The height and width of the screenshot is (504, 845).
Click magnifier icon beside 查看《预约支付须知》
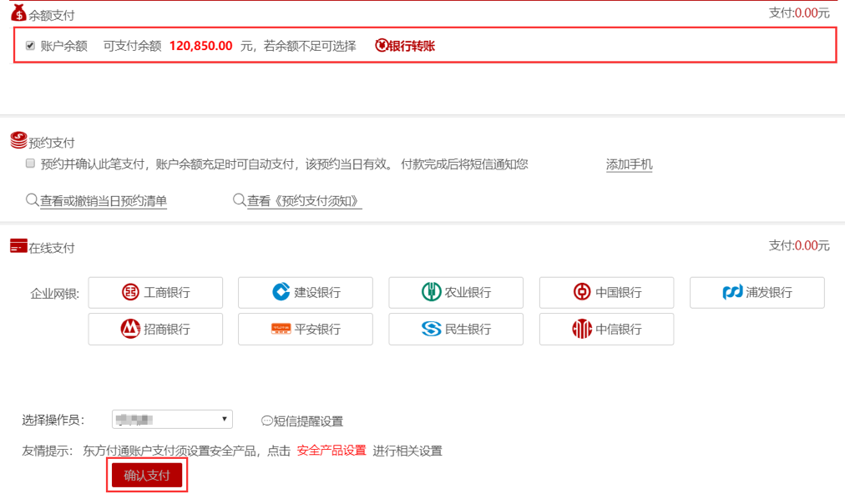coord(240,200)
